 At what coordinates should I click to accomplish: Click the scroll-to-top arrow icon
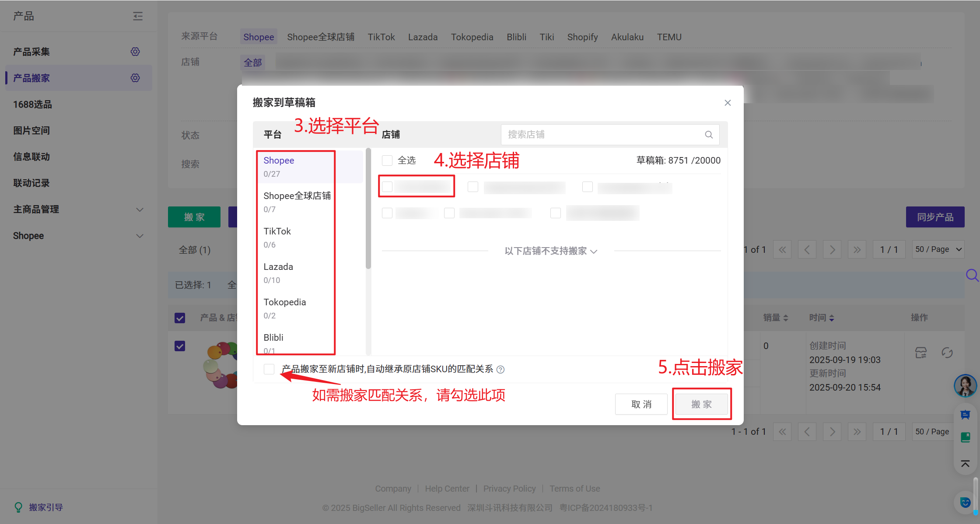coord(965,464)
